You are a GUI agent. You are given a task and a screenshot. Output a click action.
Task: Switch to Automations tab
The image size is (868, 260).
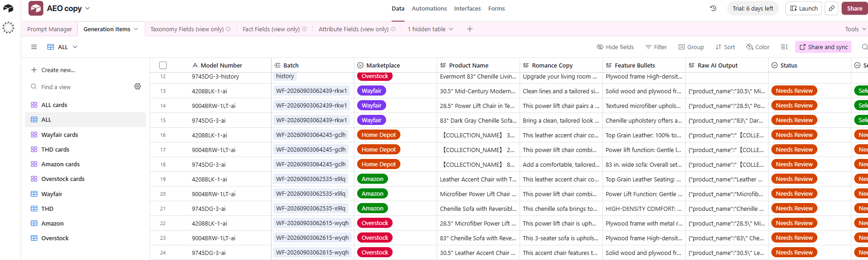[429, 8]
